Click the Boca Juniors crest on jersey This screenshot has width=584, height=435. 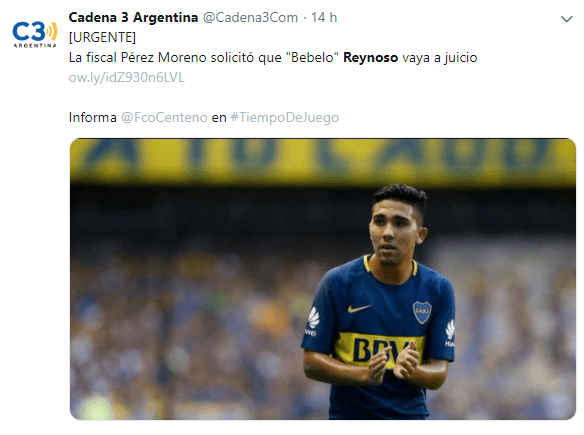(x=422, y=312)
